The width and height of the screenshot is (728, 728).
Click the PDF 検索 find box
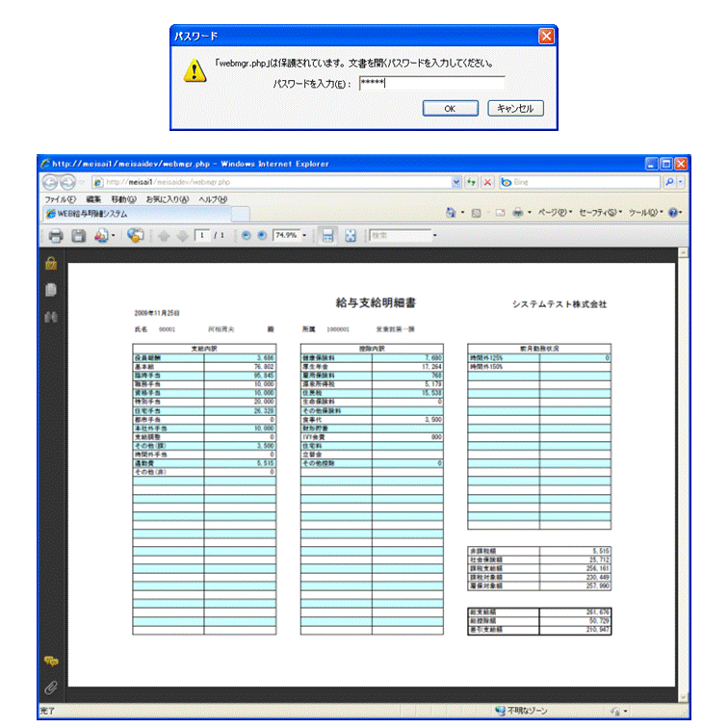[x=401, y=235]
